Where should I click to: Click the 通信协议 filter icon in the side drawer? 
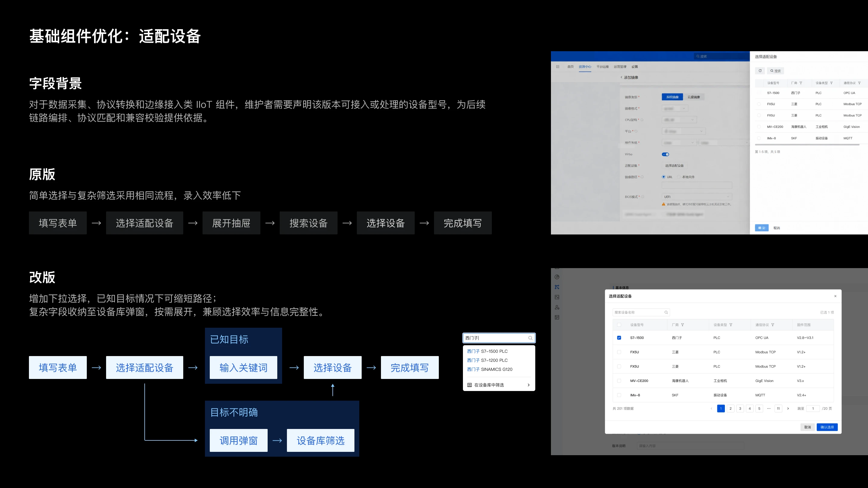coord(859,83)
